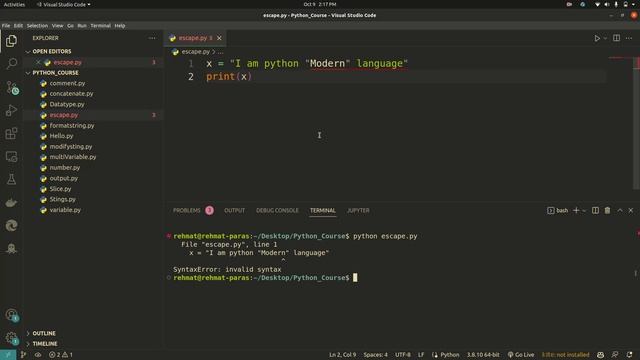The width and height of the screenshot is (640, 360).
Task: Open concatenate.py in the explorer
Action: (x=71, y=94)
